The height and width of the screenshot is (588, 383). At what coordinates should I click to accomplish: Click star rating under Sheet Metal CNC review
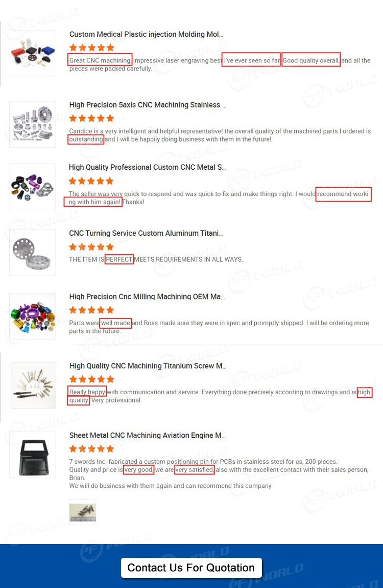point(91,448)
